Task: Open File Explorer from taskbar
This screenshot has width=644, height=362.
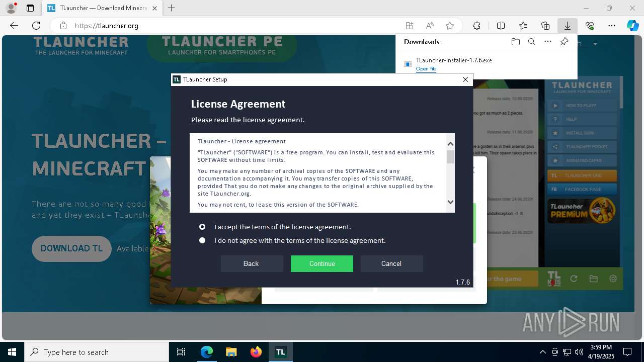Action: (231, 352)
